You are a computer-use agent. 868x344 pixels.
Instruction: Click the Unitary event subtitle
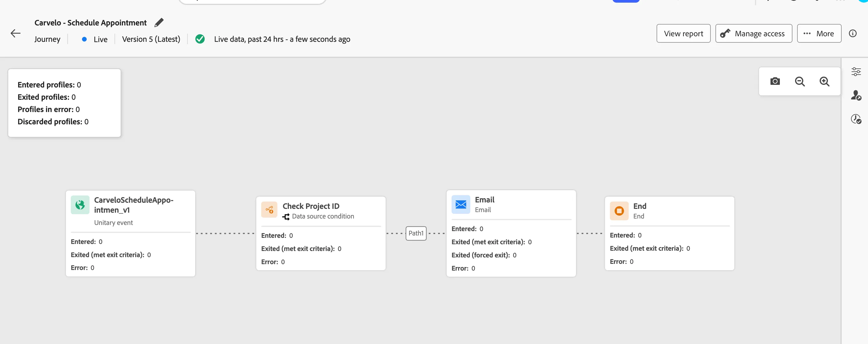pos(113,223)
